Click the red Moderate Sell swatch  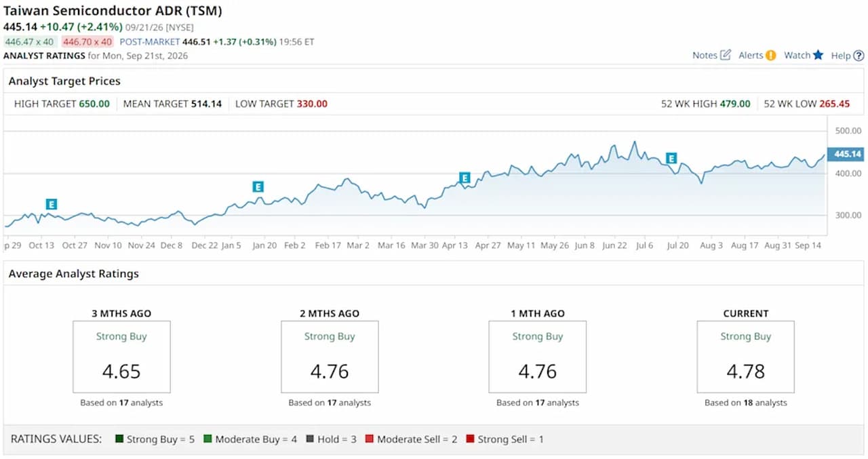tap(370, 439)
